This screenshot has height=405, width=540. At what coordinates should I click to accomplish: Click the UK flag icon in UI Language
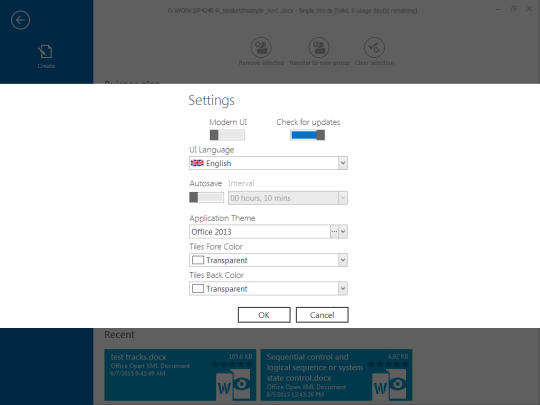coord(197,163)
